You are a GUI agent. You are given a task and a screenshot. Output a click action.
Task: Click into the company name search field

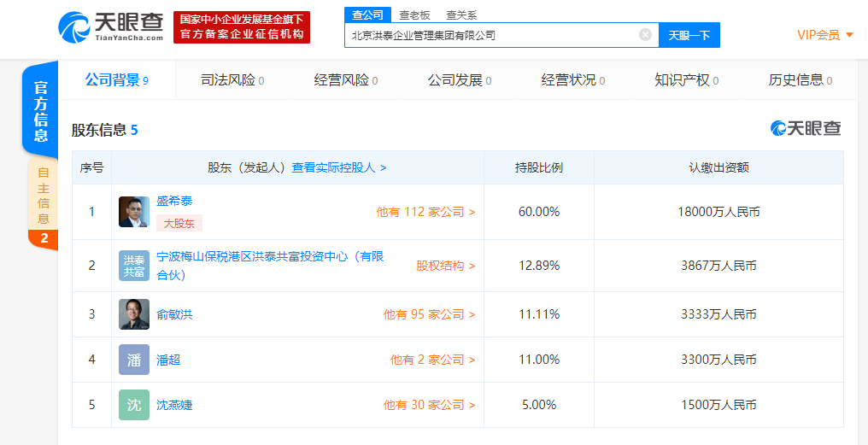click(x=491, y=35)
